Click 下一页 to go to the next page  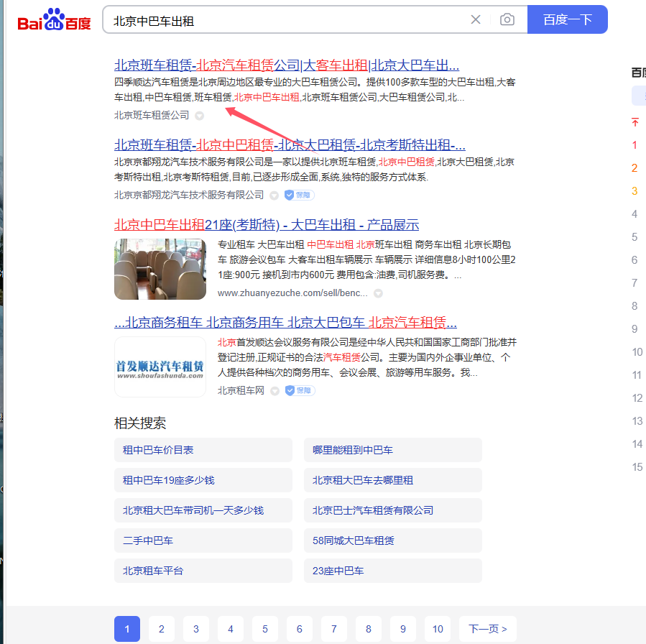(488, 629)
